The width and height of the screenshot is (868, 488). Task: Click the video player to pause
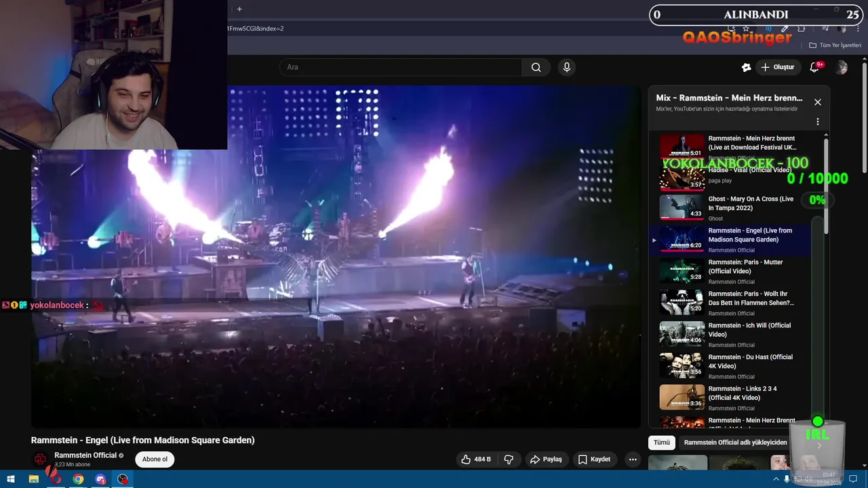pos(336,258)
